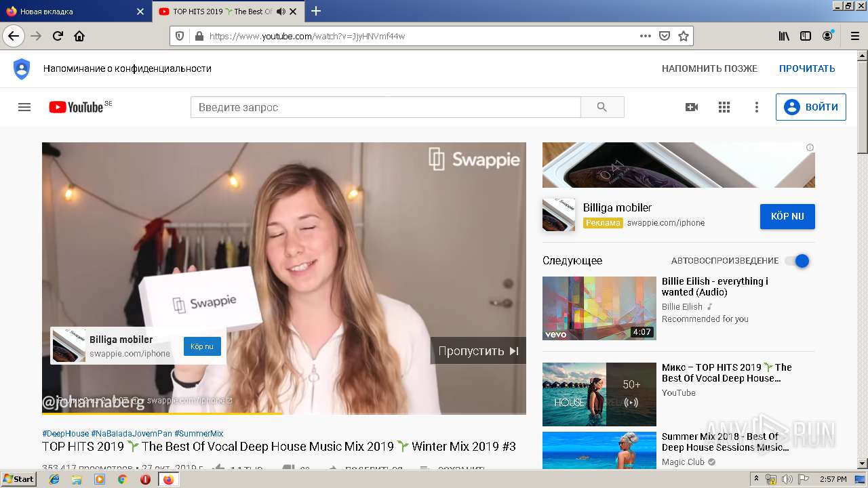
Task: Open Firefox account icon
Action: pos(827,36)
